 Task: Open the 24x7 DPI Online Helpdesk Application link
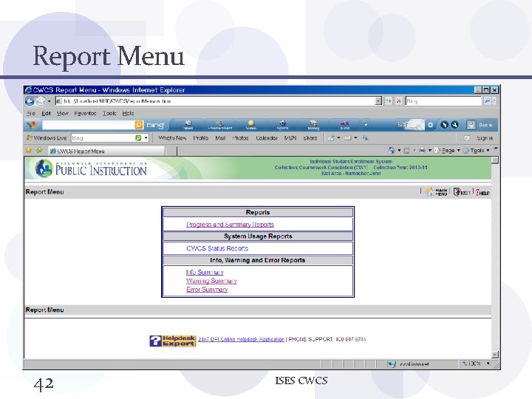241,339
